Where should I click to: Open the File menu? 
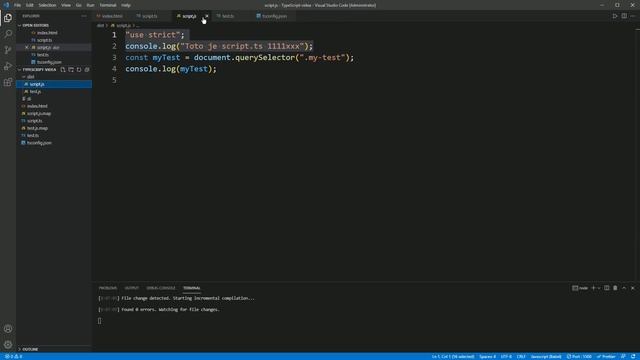[17, 5]
